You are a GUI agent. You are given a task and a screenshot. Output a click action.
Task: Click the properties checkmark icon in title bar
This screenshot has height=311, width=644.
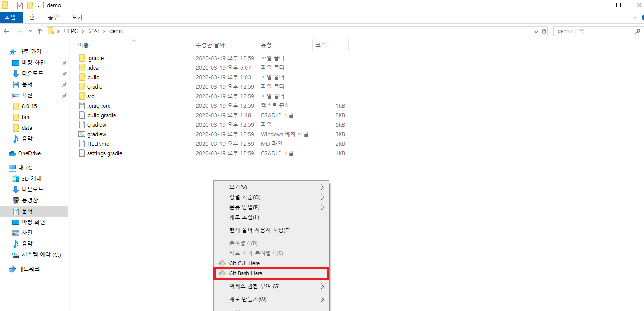(x=19, y=5)
